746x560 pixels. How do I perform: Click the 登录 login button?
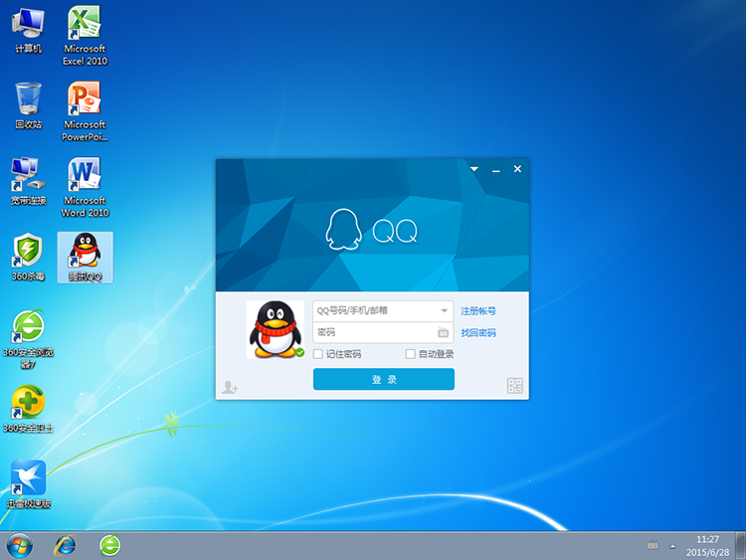(x=384, y=379)
